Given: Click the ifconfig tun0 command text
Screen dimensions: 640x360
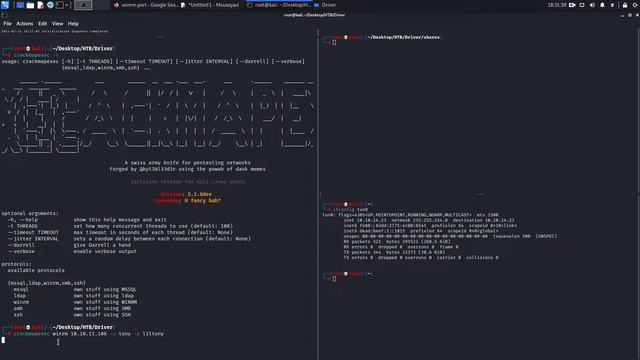Looking at the screenshot, I should click(x=350, y=209).
